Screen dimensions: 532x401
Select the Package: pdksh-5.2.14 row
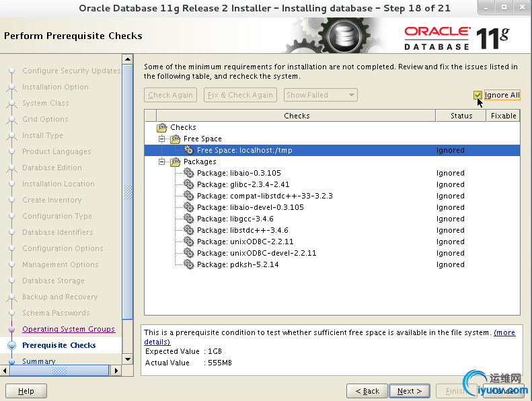pyautogui.click(x=332, y=264)
